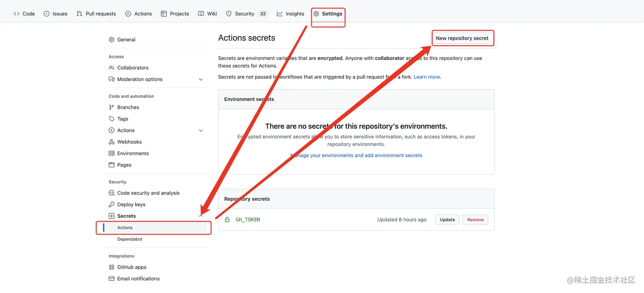Screen dimensions: 644x293
Task: Open General settings label
Action: pos(126,40)
